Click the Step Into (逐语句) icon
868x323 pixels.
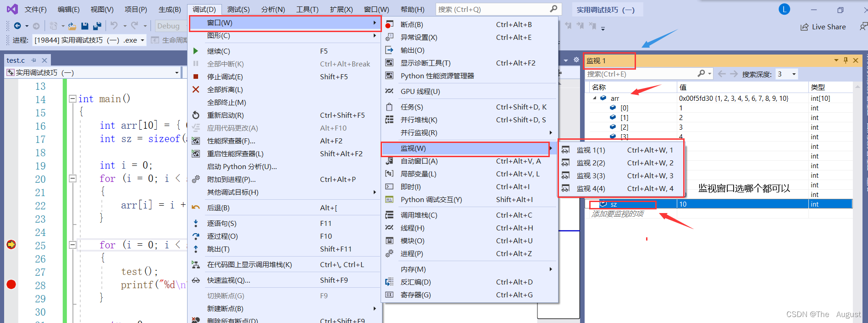coord(196,223)
